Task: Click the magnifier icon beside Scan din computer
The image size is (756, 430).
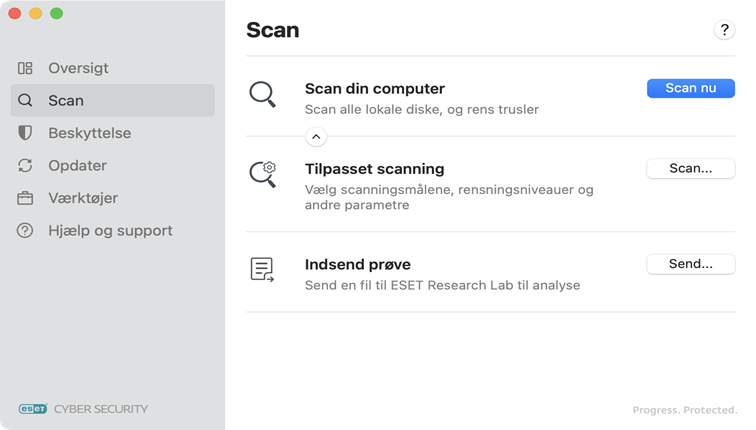Action: (262, 95)
